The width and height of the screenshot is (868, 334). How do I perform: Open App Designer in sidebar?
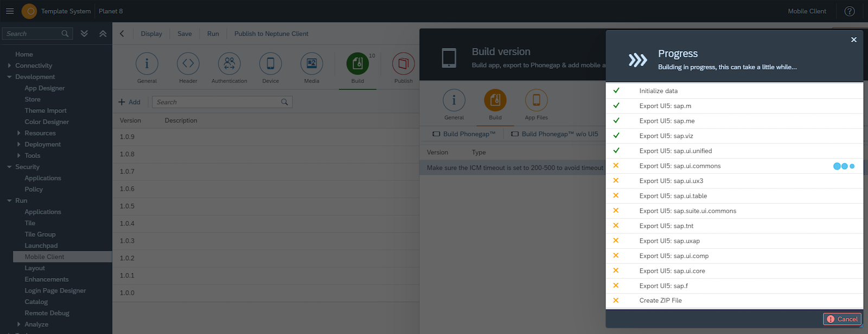pos(44,88)
